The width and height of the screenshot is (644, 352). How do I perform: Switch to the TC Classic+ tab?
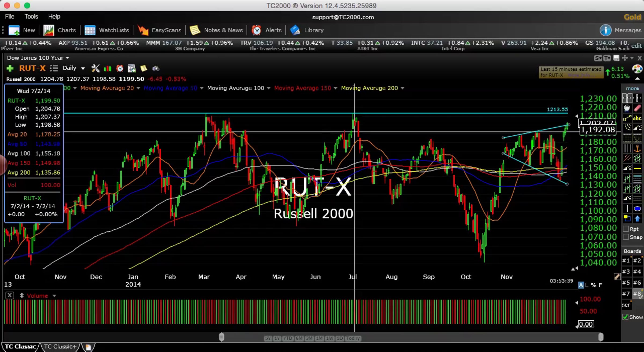60,347
